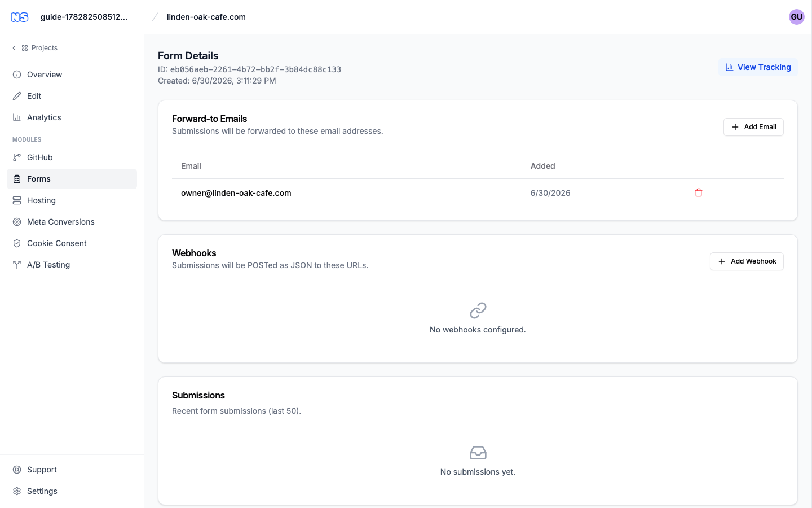Open the GU user avatar menu

tap(796, 17)
